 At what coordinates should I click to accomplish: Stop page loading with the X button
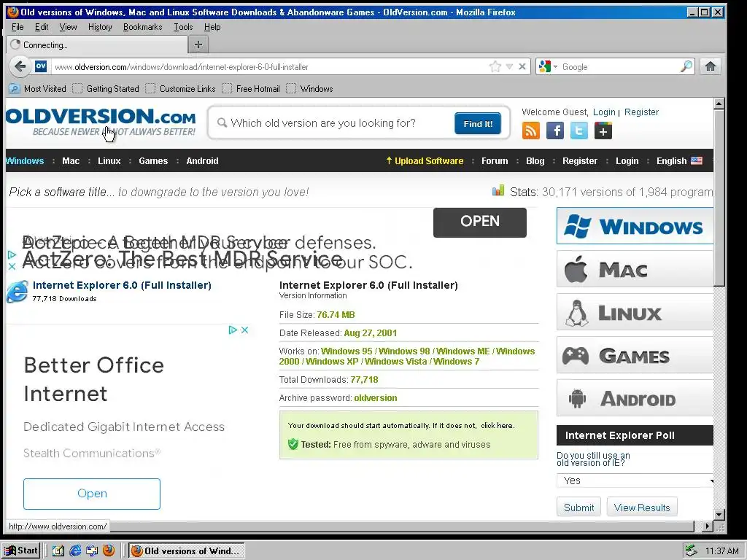click(x=522, y=66)
